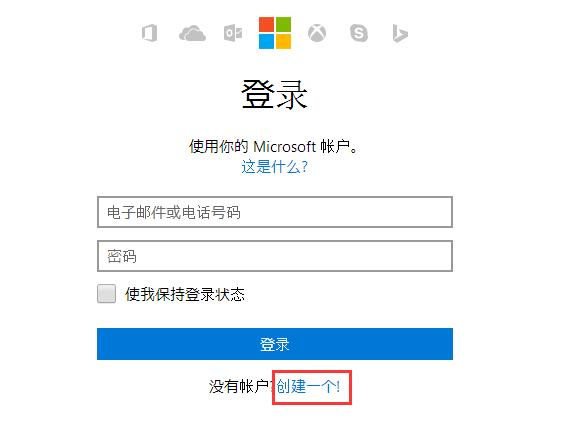
Task: Click the blue 登录 button
Action: pyautogui.click(x=275, y=344)
